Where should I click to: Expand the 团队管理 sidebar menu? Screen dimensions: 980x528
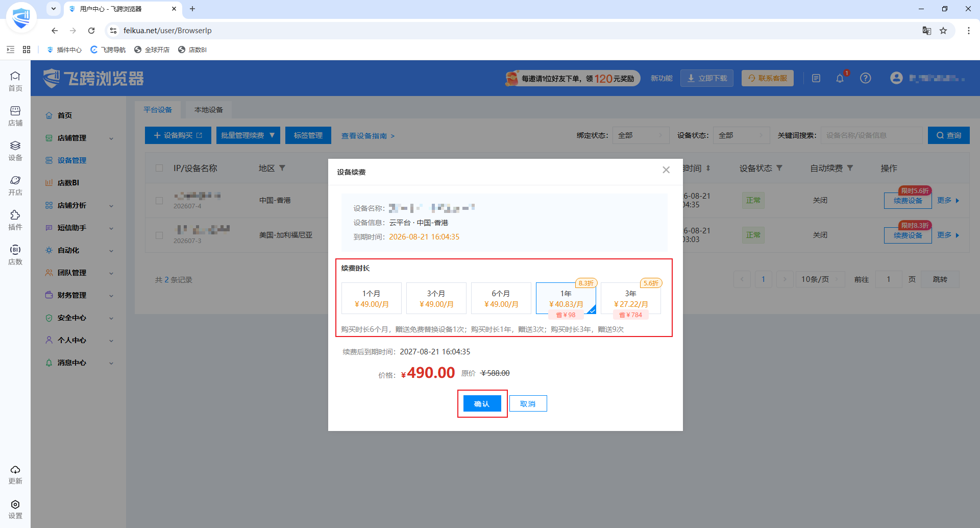click(x=79, y=273)
